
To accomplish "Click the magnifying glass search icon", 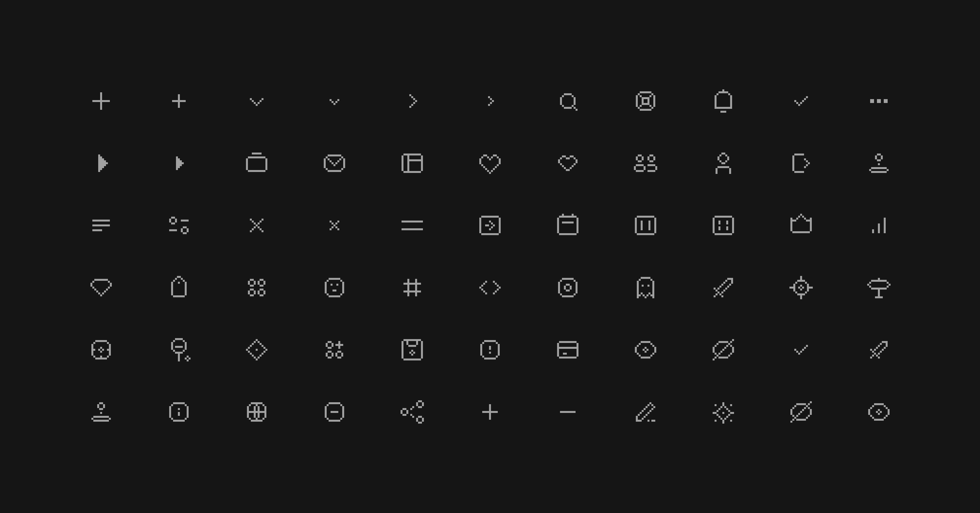I will click(x=568, y=102).
